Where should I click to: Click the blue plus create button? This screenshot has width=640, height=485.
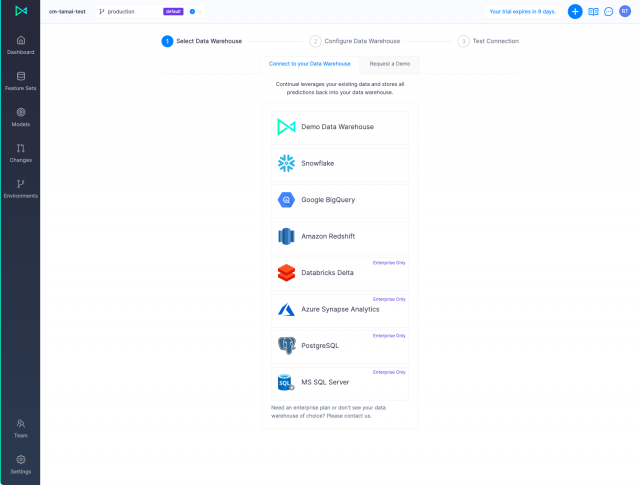[x=575, y=12]
